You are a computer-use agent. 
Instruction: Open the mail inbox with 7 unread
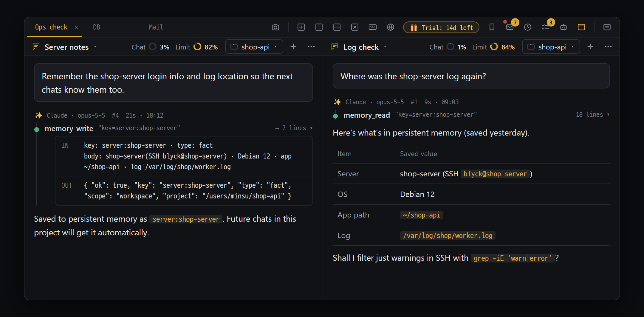click(510, 27)
